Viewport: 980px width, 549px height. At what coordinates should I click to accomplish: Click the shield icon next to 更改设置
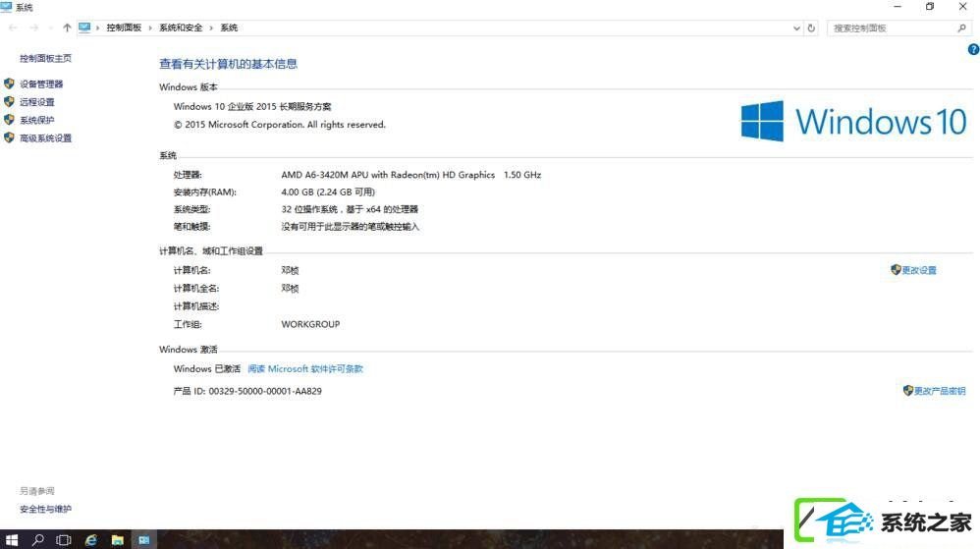tap(896, 269)
